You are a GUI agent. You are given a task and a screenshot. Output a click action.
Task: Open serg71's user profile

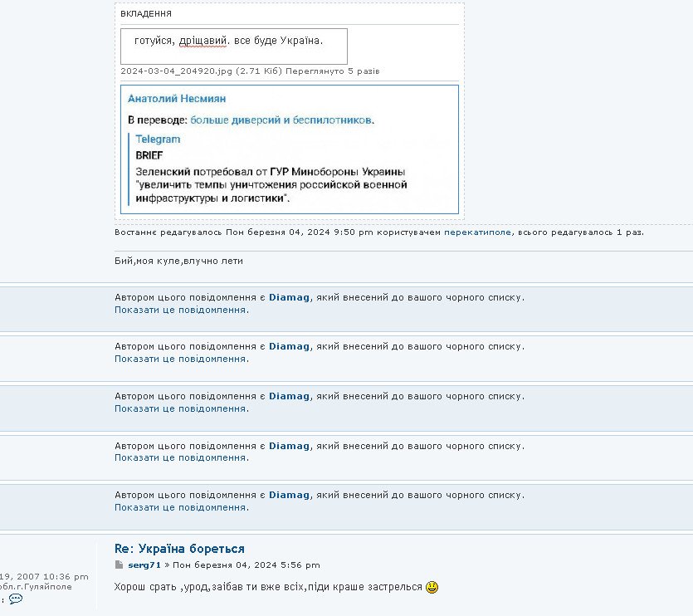[x=144, y=565]
